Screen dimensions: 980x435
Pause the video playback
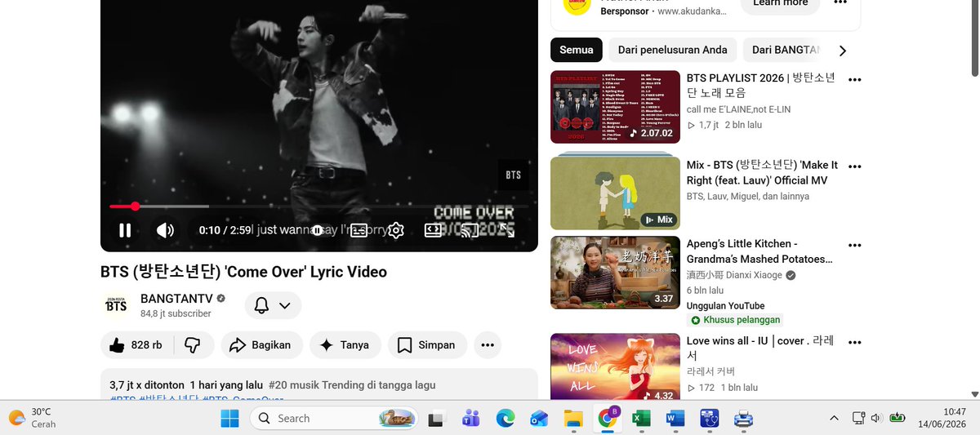125,230
